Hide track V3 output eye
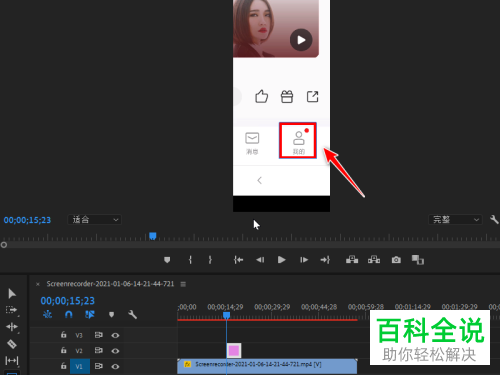500x375 pixels. click(115, 335)
